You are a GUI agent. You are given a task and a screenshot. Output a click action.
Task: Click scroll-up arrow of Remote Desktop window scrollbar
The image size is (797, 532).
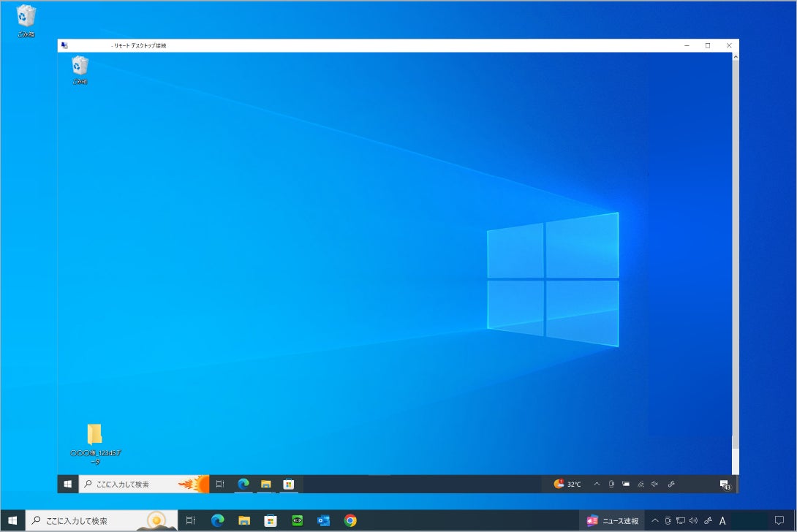point(736,57)
